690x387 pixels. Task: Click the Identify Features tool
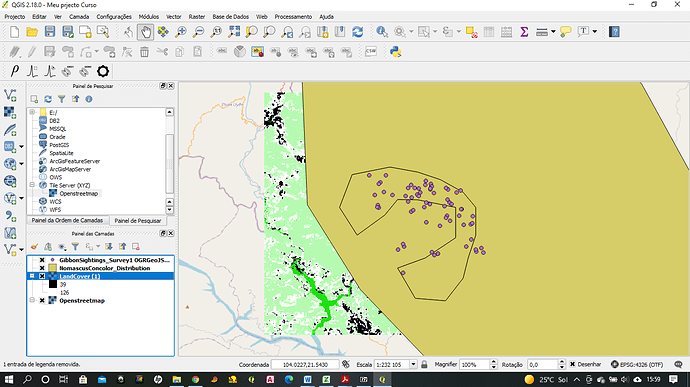(x=382, y=32)
